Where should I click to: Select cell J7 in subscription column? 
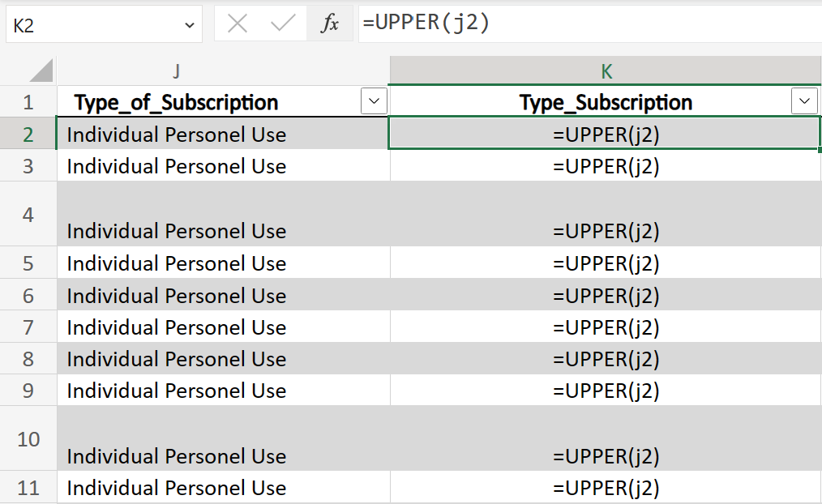pos(223,327)
